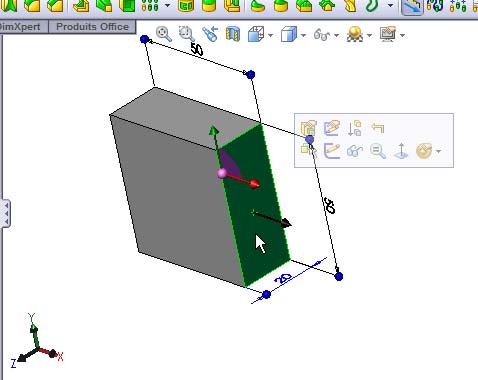This screenshot has height=380, width=478.
Task: Open the Linear Pattern dropdown arrow
Action: (x=167, y=5)
